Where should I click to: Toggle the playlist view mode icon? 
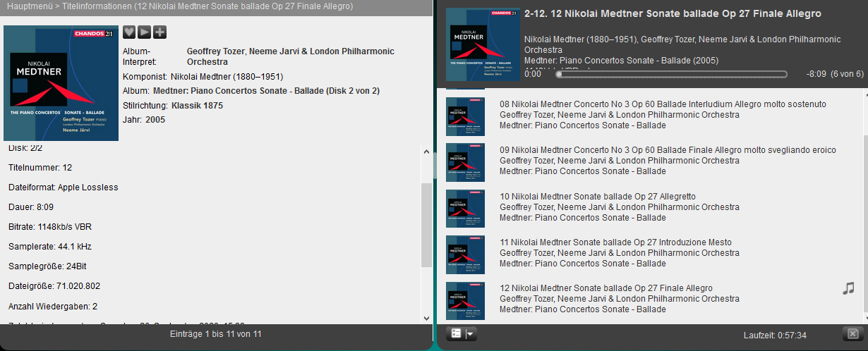click(456, 333)
